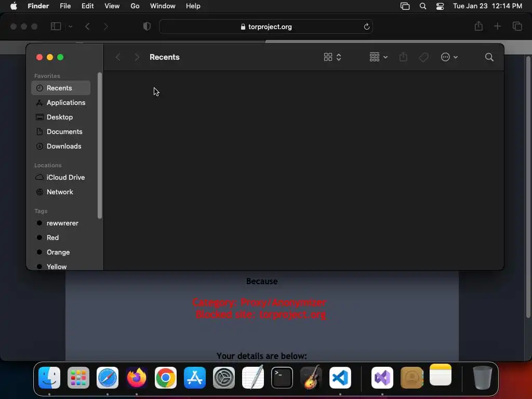The image size is (532, 399).
Task: Click Safari back button
Action: [x=87, y=26]
